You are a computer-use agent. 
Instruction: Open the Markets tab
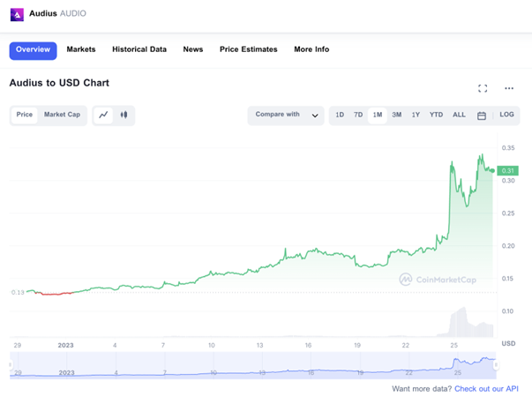(x=81, y=49)
